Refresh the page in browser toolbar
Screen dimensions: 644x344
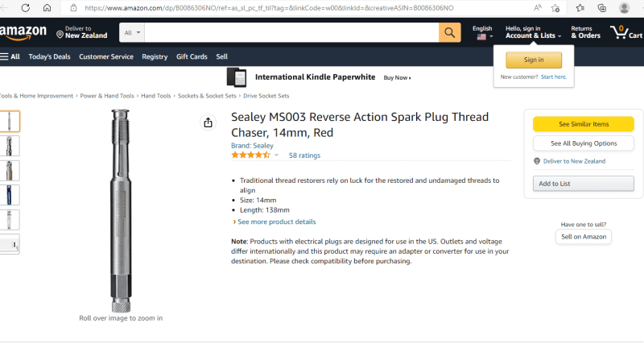26,7
